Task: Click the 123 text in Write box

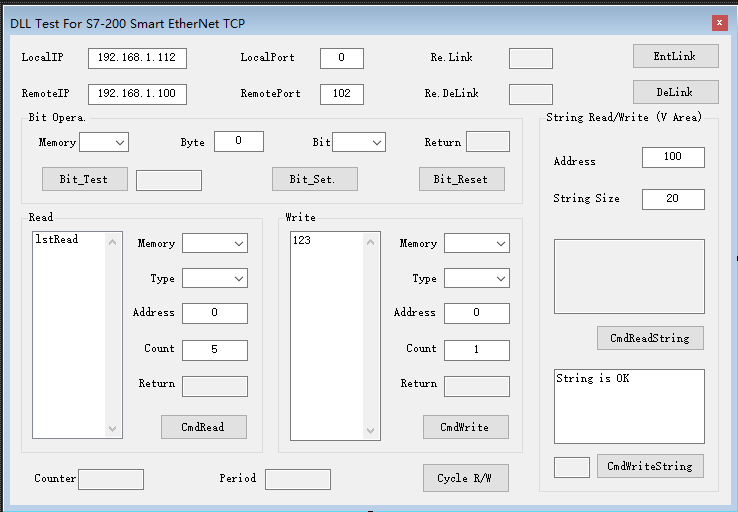Action: 302,240
